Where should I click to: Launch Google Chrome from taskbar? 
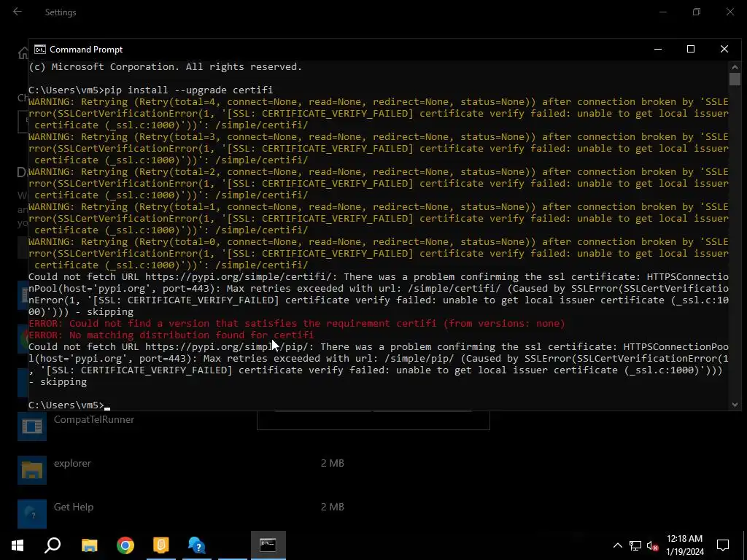pyautogui.click(x=125, y=545)
